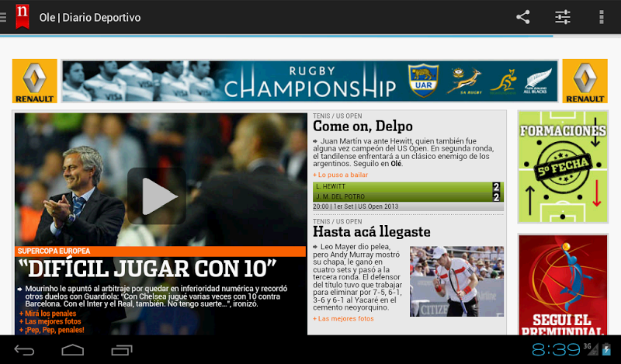Tap the Wallabies kangaroo logo
The height and width of the screenshot is (364, 621).
(503, 81)
